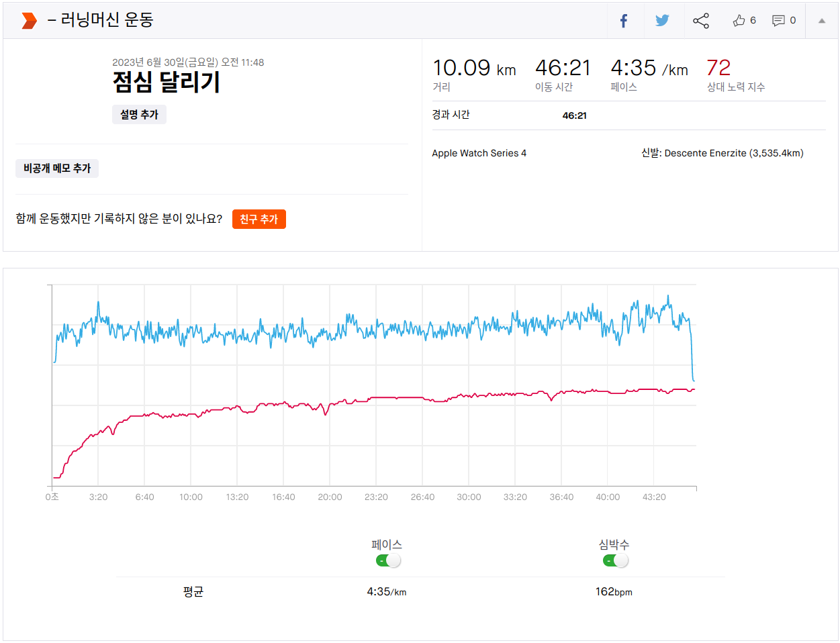Viewport: 840px width, 643px height.
Task: Click the 설명 추가 button
Action: pyautogui.click(x=139, y=115)
